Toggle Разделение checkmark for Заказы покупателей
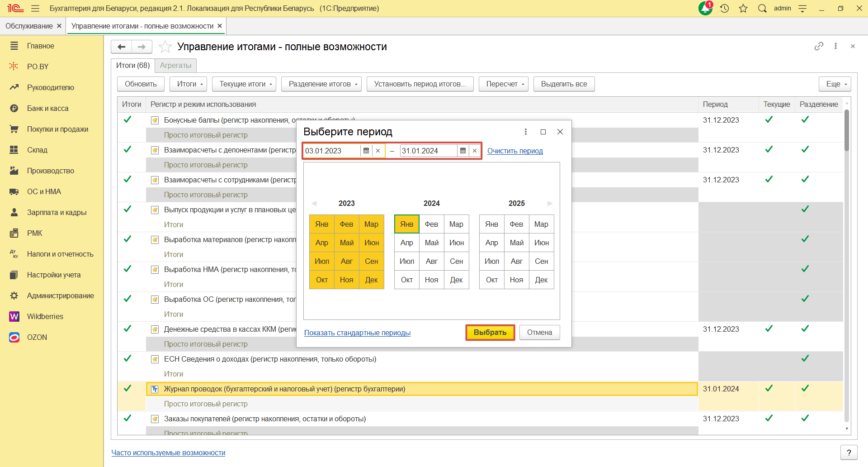The width and height of the screenshot is (868, 467). [805, 418]
